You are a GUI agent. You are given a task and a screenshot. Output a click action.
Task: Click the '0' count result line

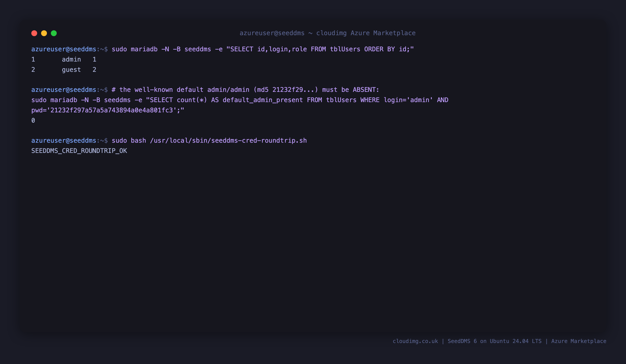coord(33,120)
